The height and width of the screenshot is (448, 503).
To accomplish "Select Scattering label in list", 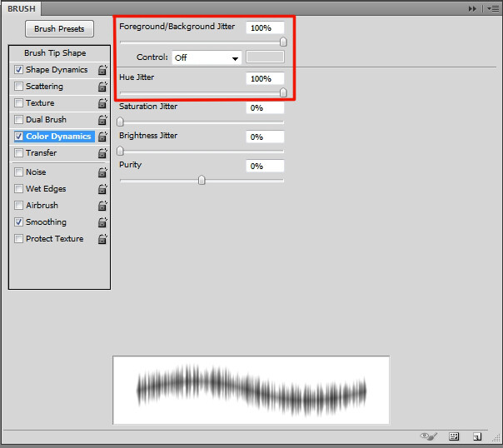I will click(44, 87).
